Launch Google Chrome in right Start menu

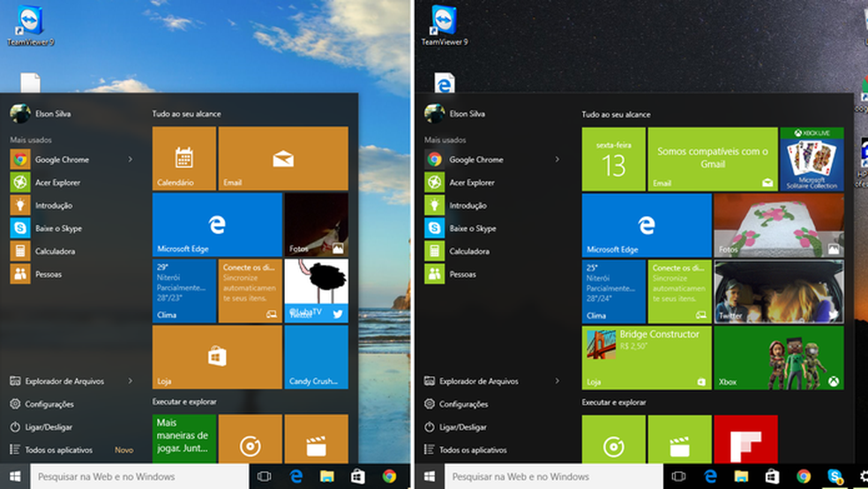[476, 160]
